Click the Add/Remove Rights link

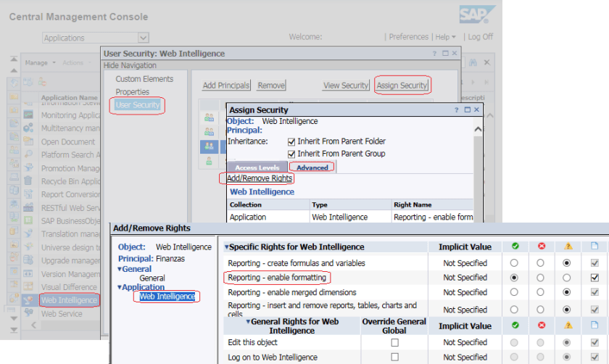click(259, 178)
